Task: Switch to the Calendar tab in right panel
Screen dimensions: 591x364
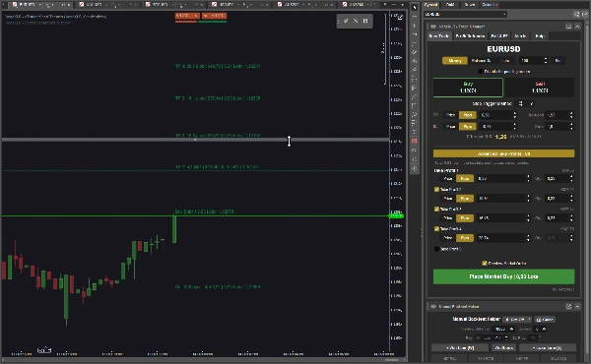Action: pos(491,5)
